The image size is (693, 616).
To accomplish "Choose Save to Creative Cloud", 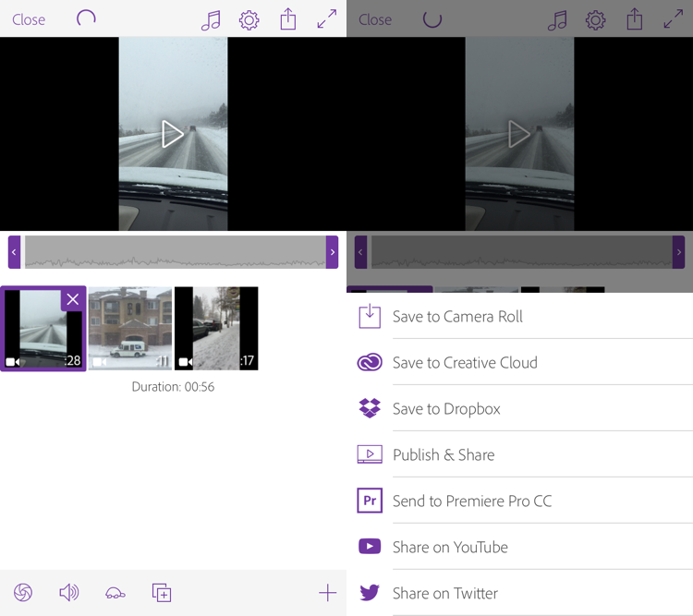I will click(x=519, y=362).
